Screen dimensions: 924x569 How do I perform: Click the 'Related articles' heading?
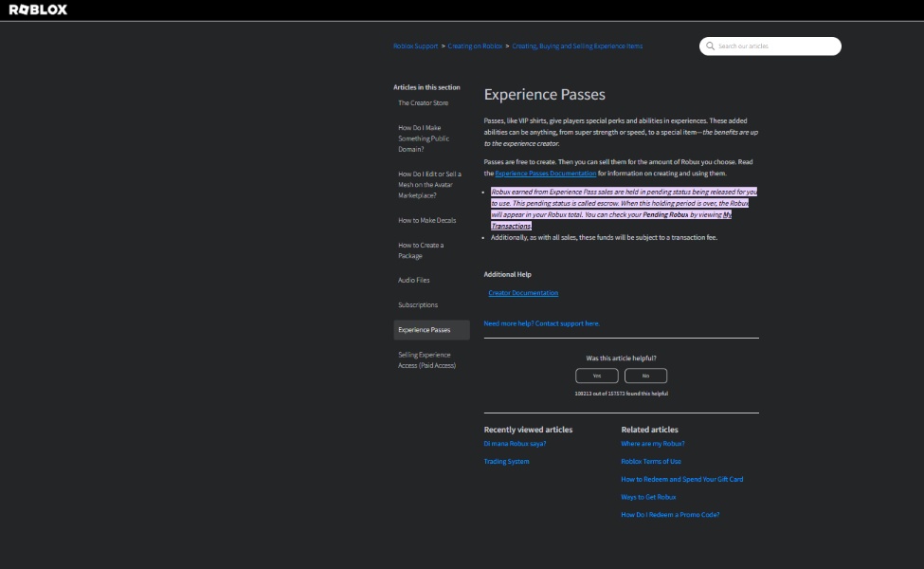(x=649, y=430)
